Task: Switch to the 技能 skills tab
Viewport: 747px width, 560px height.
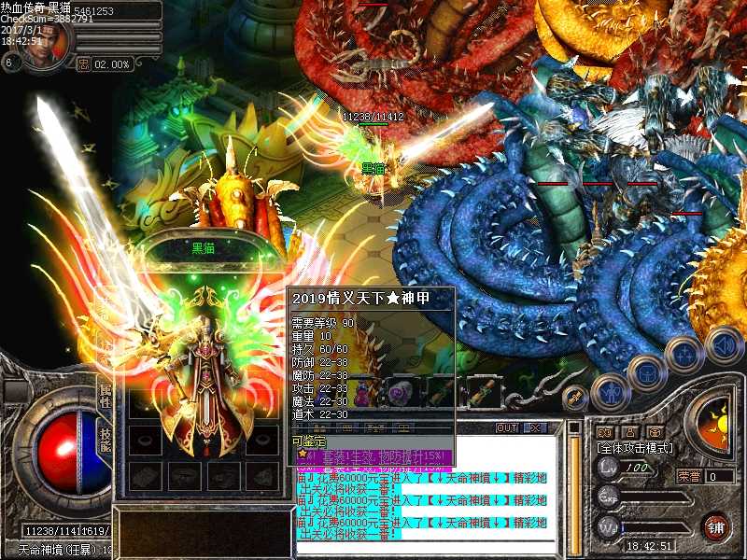Action: coord(106,440)
